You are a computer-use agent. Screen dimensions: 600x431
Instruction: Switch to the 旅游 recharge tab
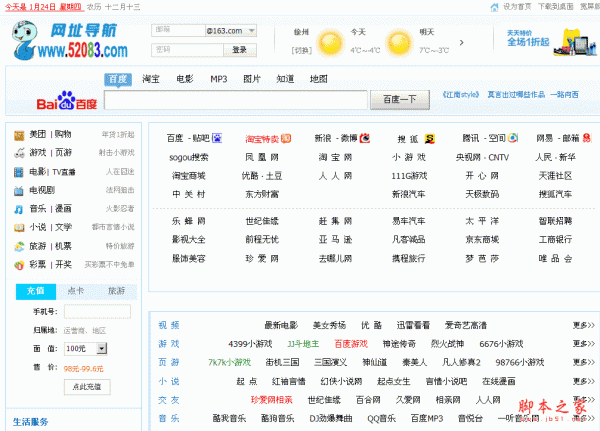(x=116, y=291)
